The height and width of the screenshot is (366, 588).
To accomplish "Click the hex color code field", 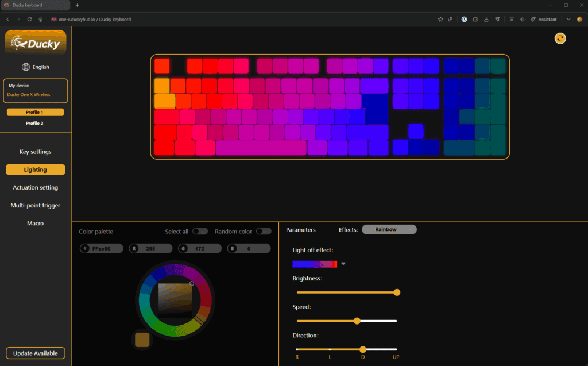I will (101, 248).
